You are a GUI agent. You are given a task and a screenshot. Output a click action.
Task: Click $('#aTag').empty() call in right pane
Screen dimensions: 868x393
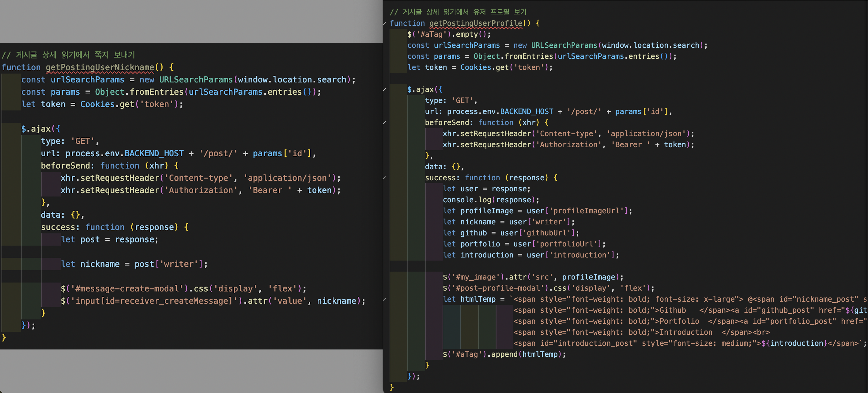coord(448,34)
